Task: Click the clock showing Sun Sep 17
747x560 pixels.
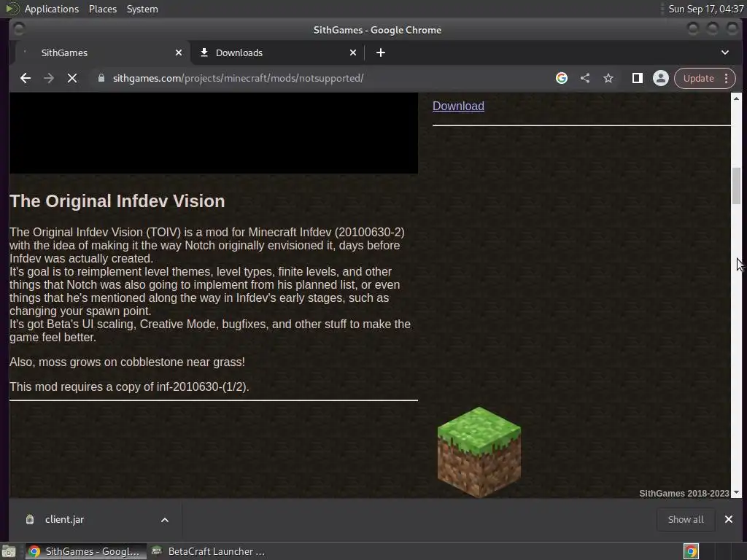Action: (705, 9)
